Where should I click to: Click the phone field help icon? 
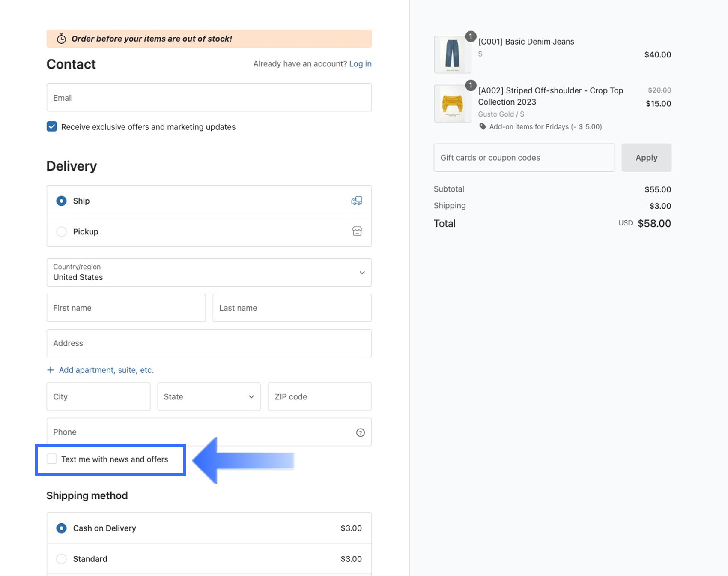(360, 432)
